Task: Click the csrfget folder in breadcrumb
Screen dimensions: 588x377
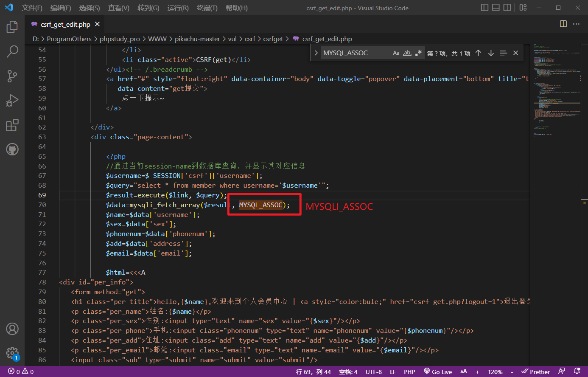Action: (273, 39)
